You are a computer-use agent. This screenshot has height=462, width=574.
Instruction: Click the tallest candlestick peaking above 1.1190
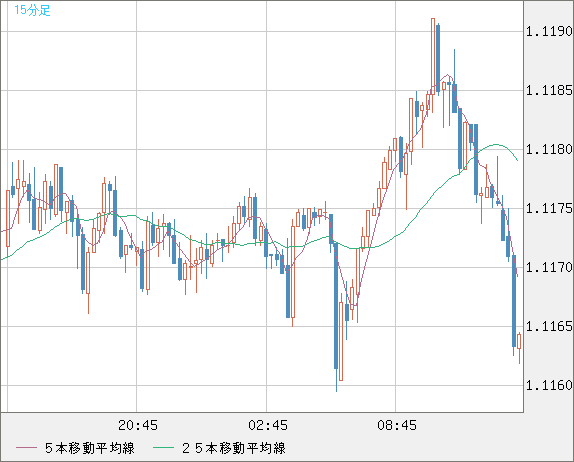(433, 65)
